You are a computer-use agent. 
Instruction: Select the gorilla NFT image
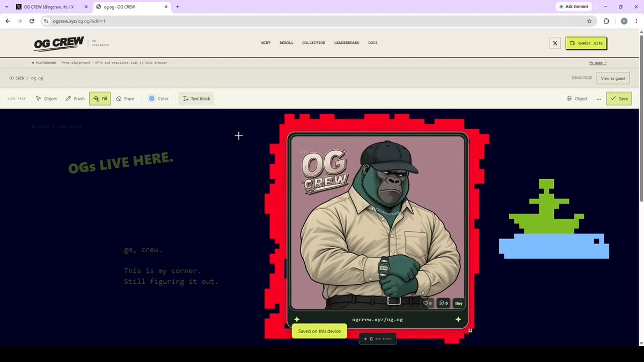point(378,223)
